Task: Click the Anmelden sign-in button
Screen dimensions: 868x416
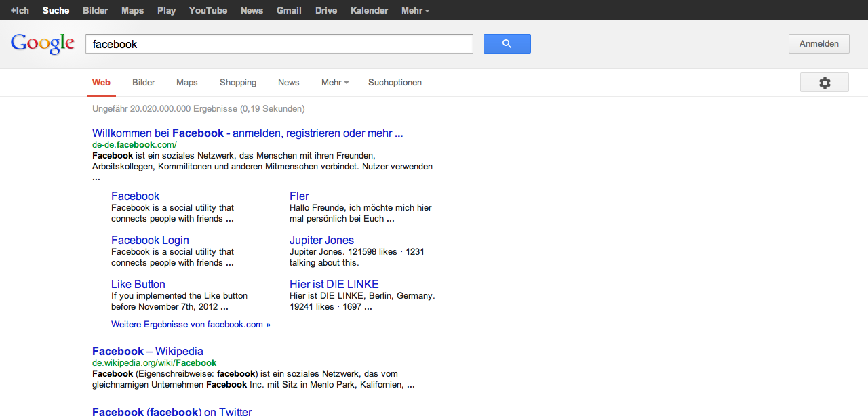Action: point(818,44)
